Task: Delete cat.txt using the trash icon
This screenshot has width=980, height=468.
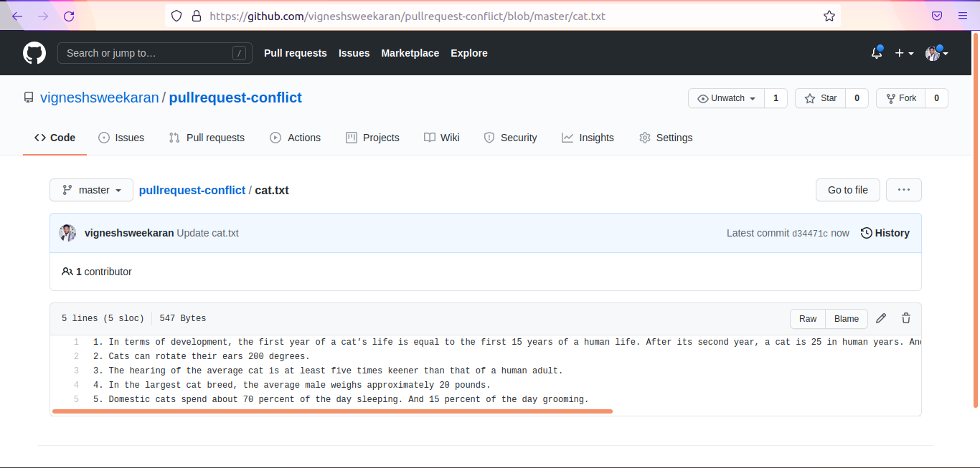Action: pos(905,318)
